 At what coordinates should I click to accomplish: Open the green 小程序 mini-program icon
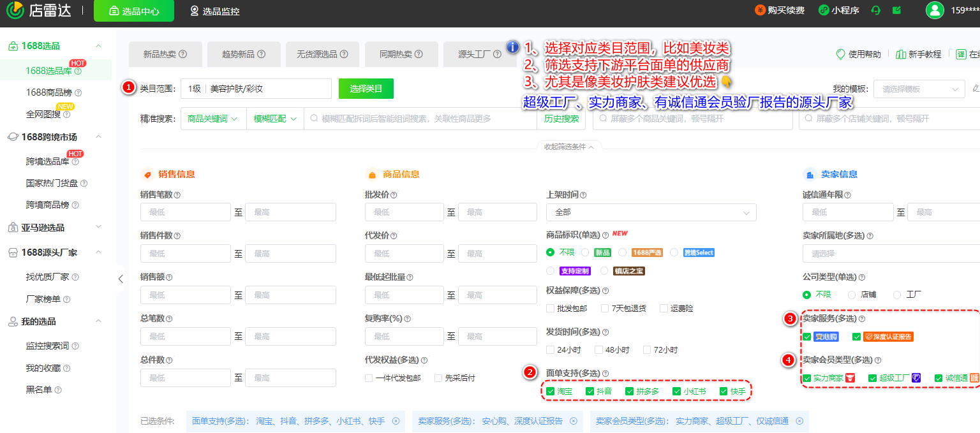click(823, 10)
